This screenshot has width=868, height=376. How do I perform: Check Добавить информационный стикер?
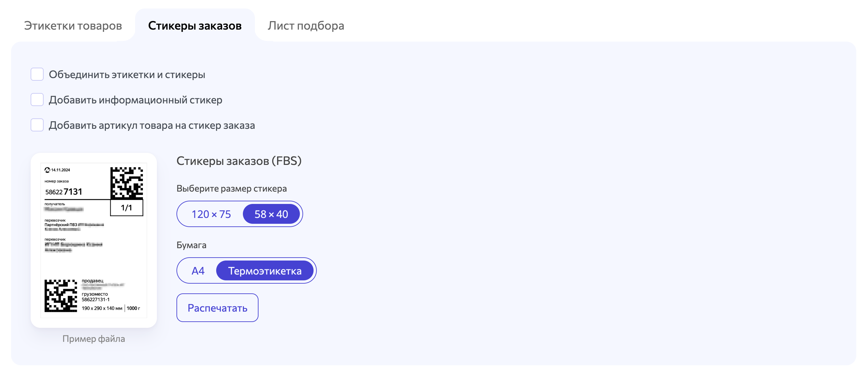pos(37,100)
